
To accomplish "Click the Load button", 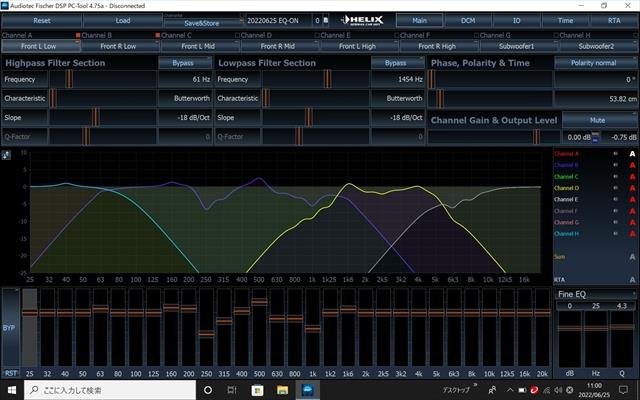I will [122, 20].
